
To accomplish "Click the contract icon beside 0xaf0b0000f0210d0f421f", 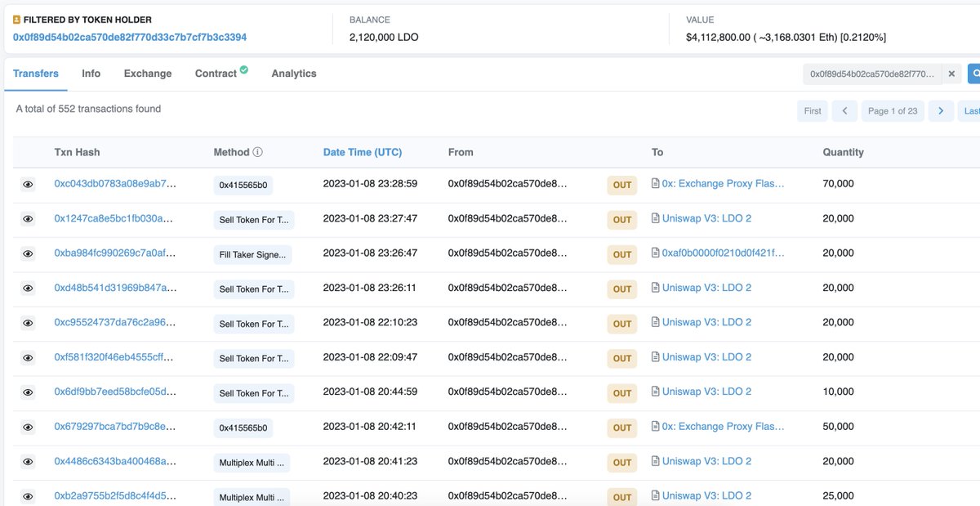I will tap(655, 253).
